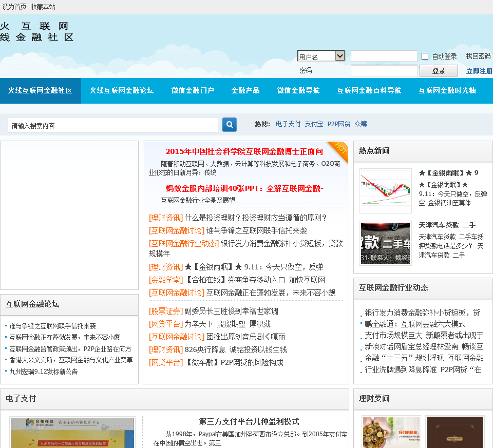The width and height of the screenshot is (493, 448).
Task: Click the blue search magnifier button
Action: pyautogui.click(x=229, y=125)
